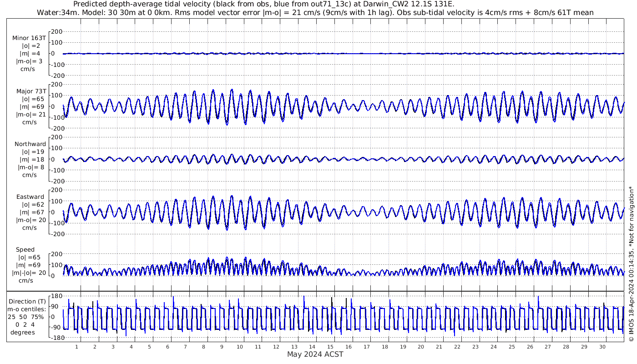Click the 'm-o centiles:' label

point(26,309)
